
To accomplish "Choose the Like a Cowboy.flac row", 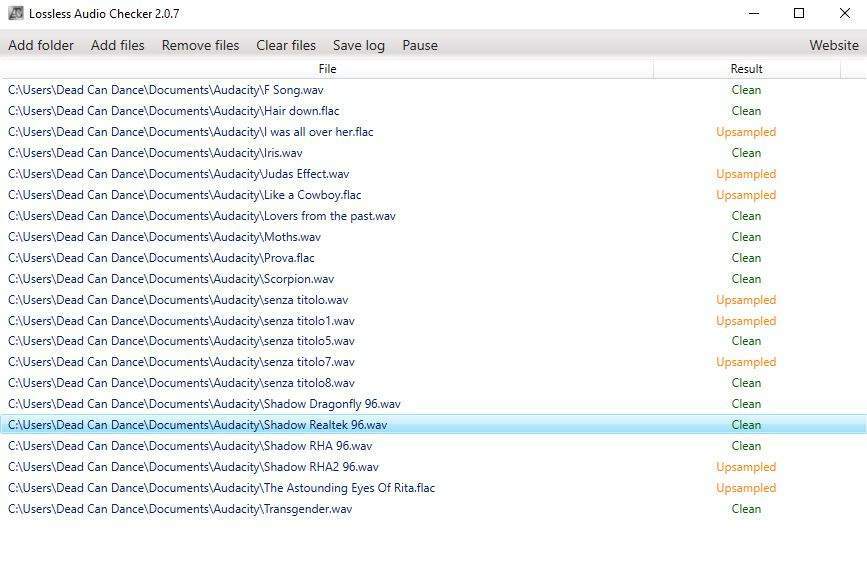I will [x=434, y=195].
